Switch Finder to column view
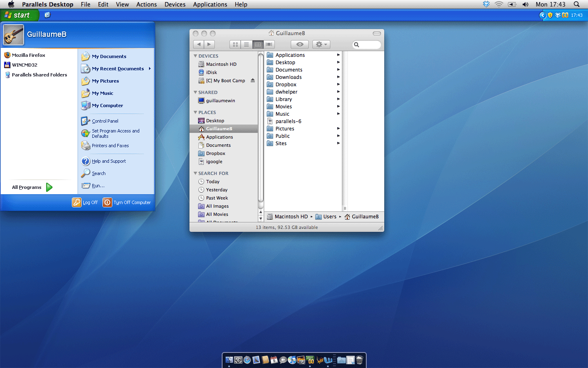588x368 pixels. point(258,44)
